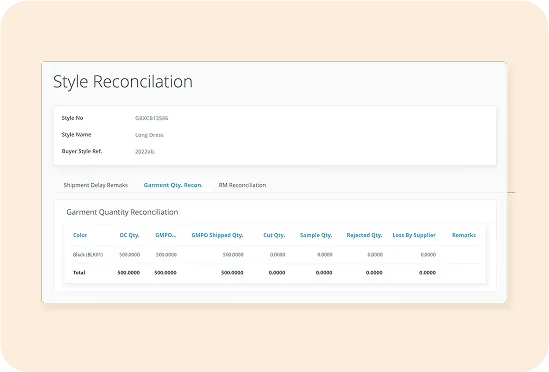Select Total row Cut Qty. value

[277, 273]
